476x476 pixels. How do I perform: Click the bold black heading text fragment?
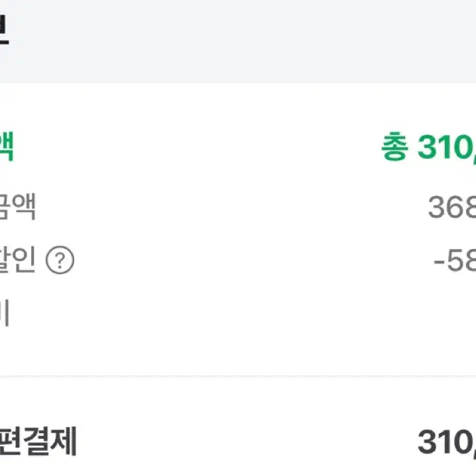click(x=5, y=30)
